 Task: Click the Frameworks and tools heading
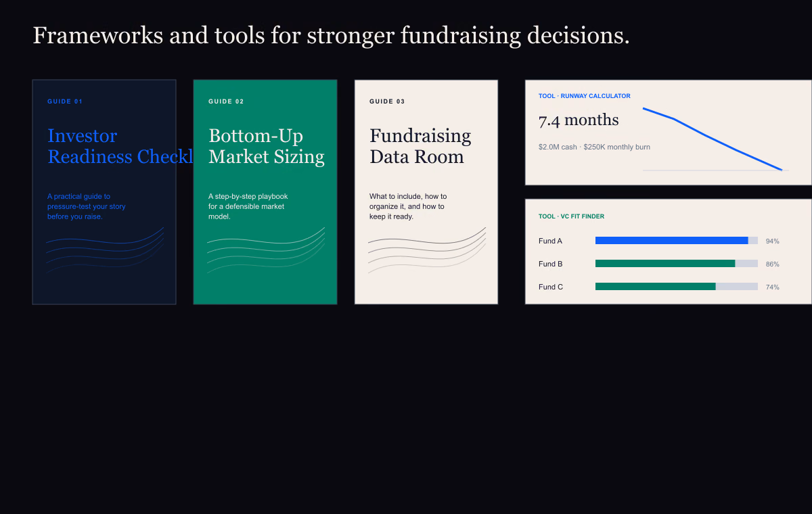click(331, 35)
